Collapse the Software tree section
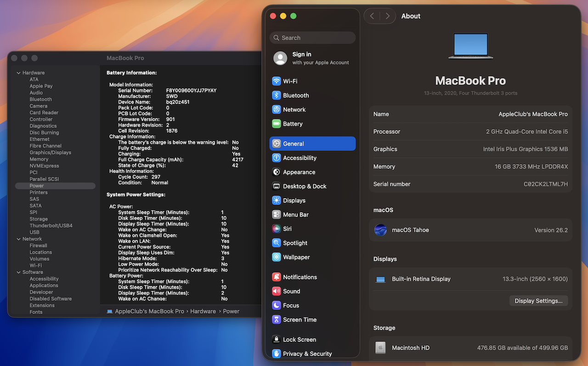This screenshot has height=366, width=588. click(x=19, y=272)
